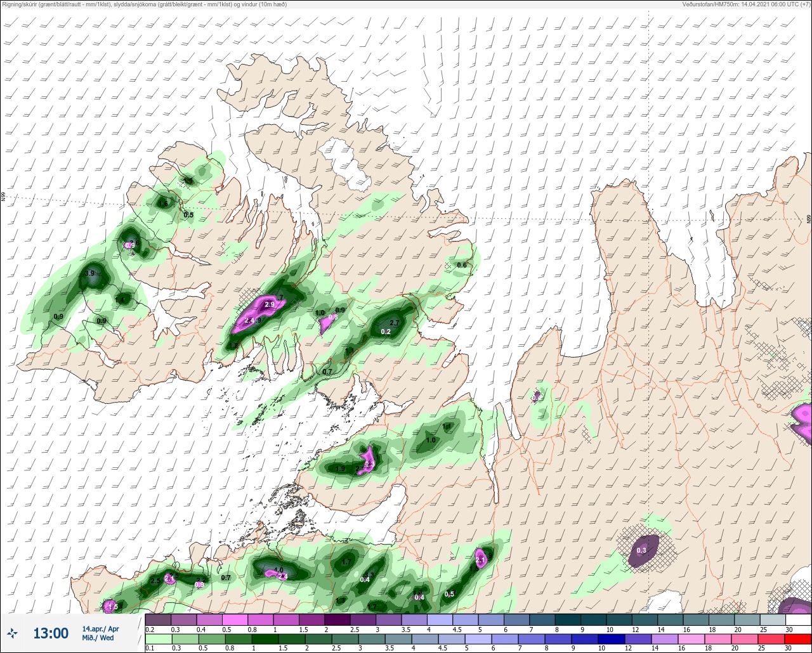Click the 2.9 value in the pink snow area
The image size is (812, 653).
coord(269,305)
